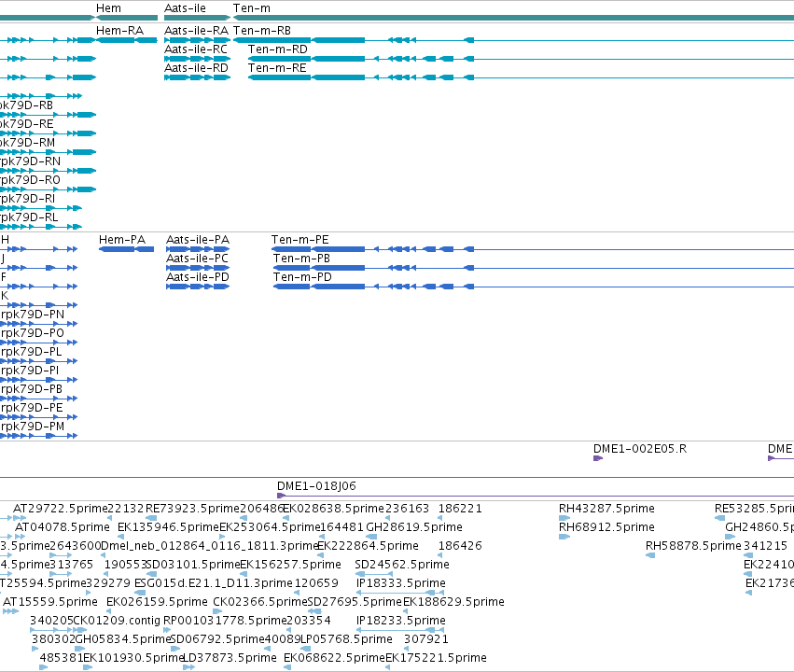The image size is (794, 672).
Task: Click EST EK175221.5prime label
Action: [436, 658]
